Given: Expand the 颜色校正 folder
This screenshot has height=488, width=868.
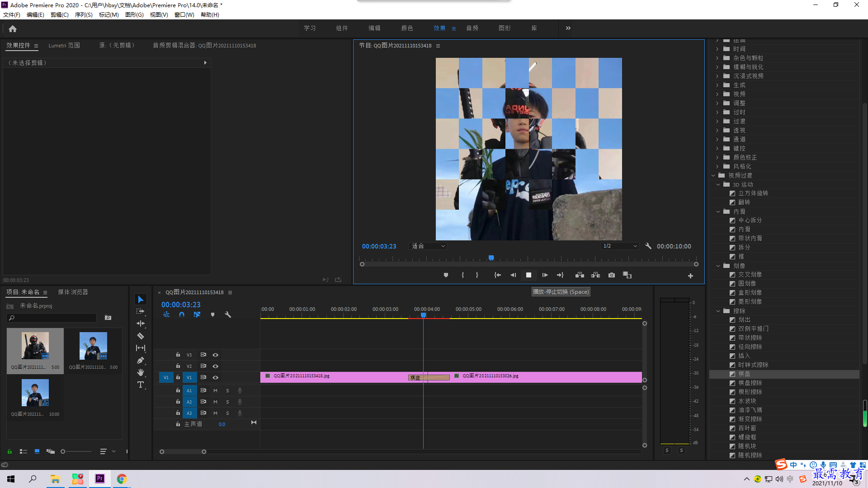Looking at the screenshot, I should click(717, 157).
